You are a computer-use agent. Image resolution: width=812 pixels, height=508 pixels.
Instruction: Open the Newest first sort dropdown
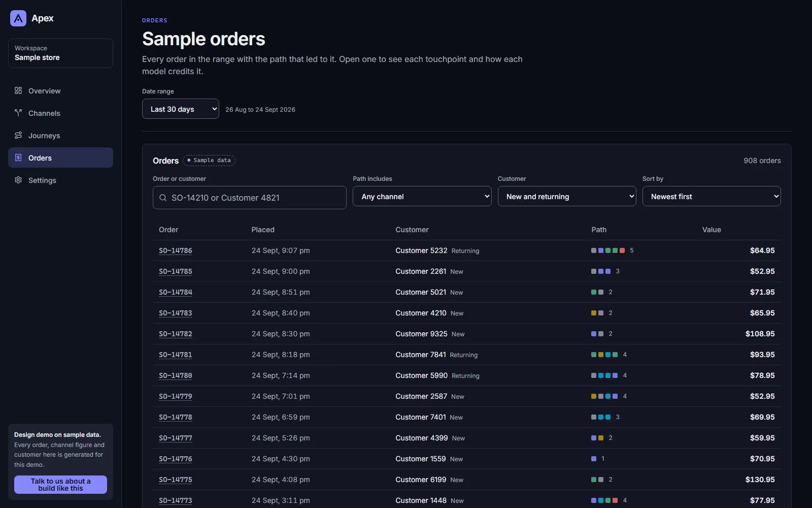[712, 196]
